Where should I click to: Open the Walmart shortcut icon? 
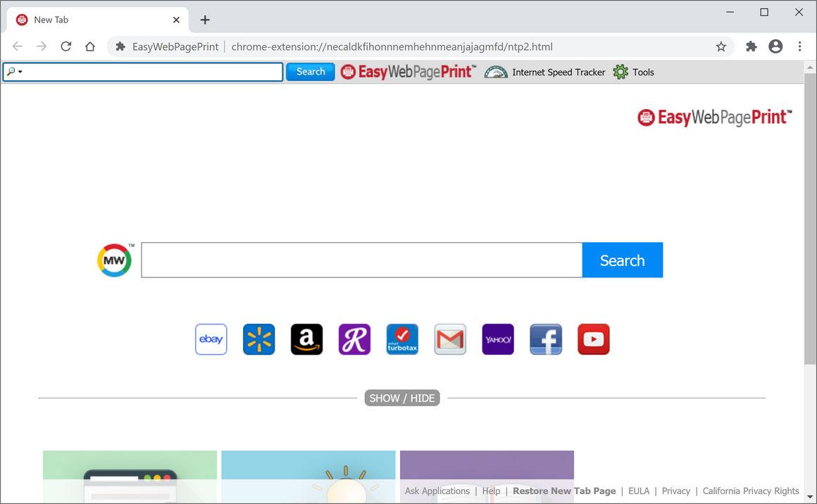259,339
